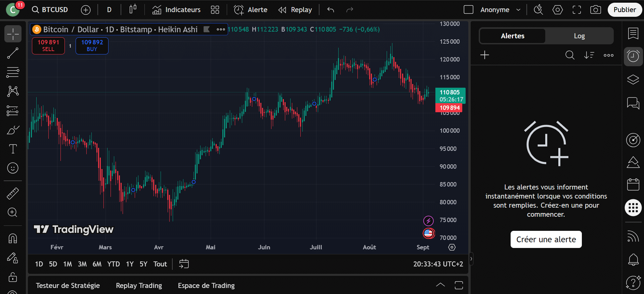Open the candlestick chart type selector

tap(133, 10)
